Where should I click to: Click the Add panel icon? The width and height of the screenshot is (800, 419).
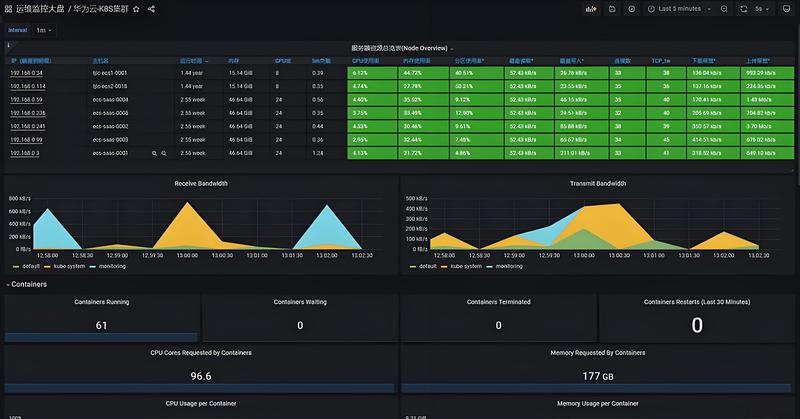pyautogui.click(x=591, y=9)
